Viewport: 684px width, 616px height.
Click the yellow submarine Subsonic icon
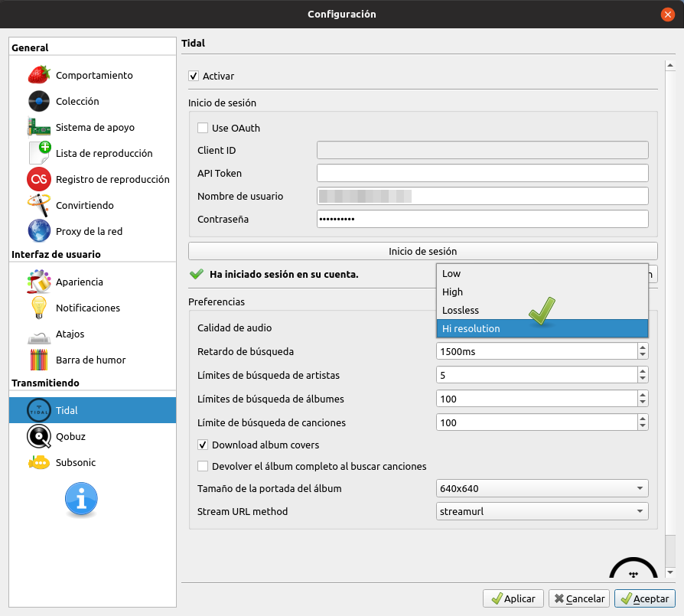click(x=39, y=462)
